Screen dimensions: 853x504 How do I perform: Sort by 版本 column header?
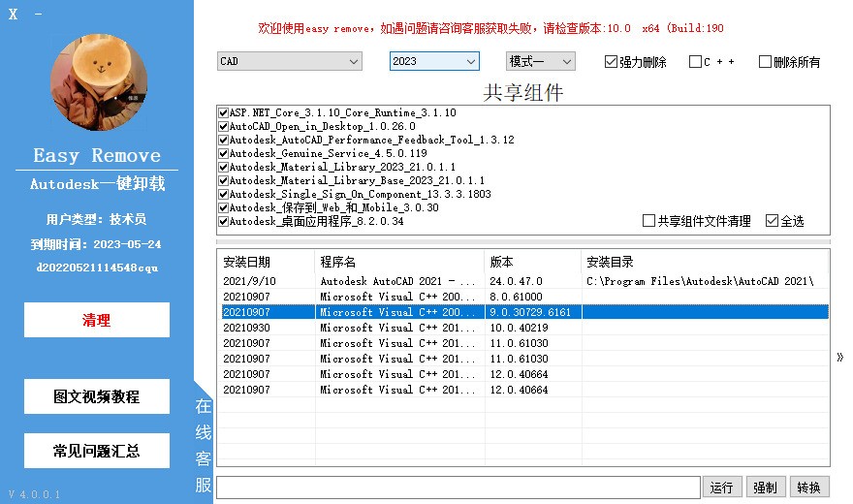(532, 262)
